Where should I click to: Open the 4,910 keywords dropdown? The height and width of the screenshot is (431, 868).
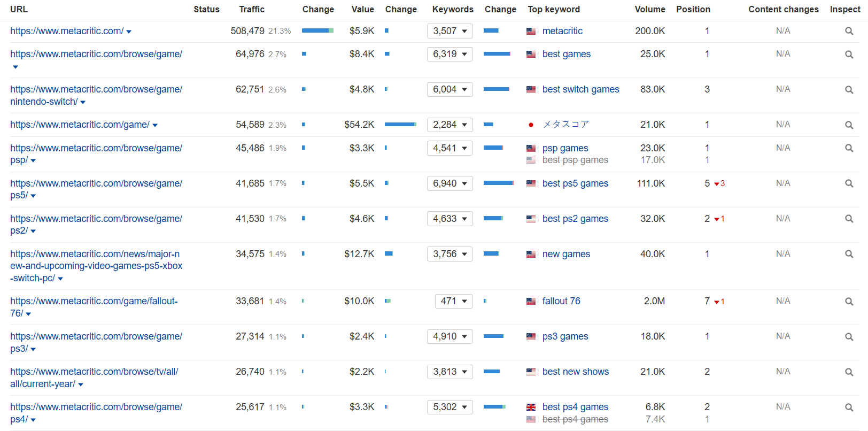click(450, 336)
